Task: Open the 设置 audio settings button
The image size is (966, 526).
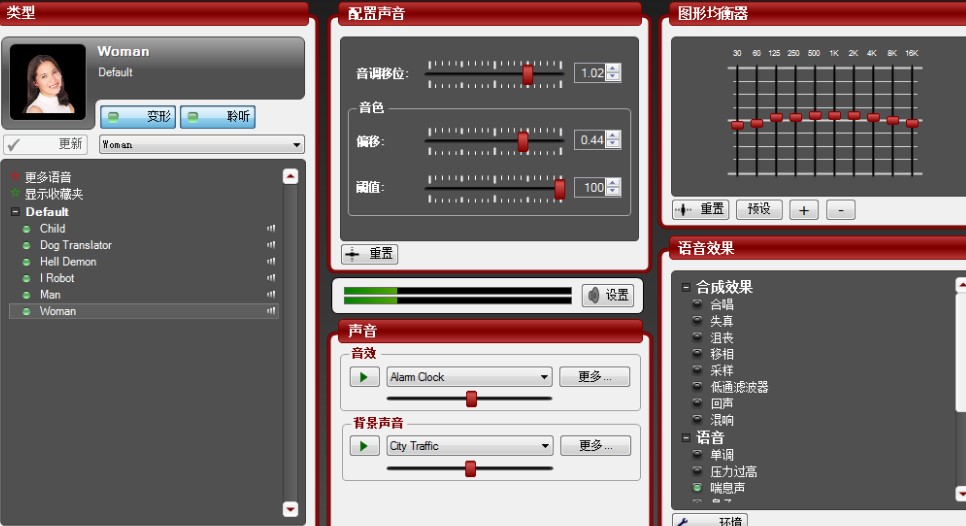Action: point(608,296)
